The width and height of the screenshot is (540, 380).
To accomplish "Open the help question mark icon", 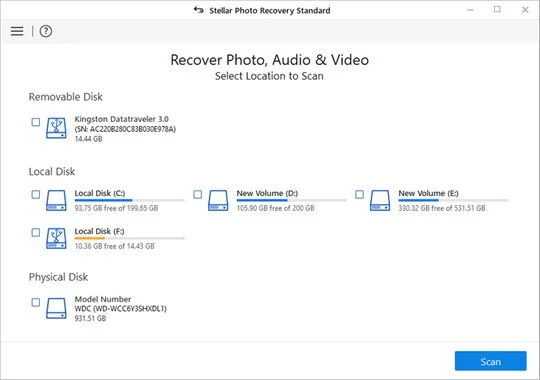I will (x=45, y=31).
